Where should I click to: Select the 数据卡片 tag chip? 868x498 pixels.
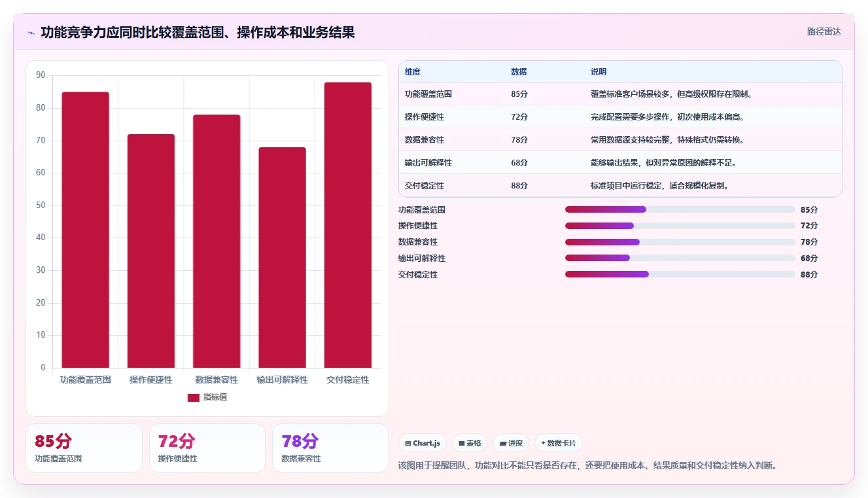pos(559,443)
